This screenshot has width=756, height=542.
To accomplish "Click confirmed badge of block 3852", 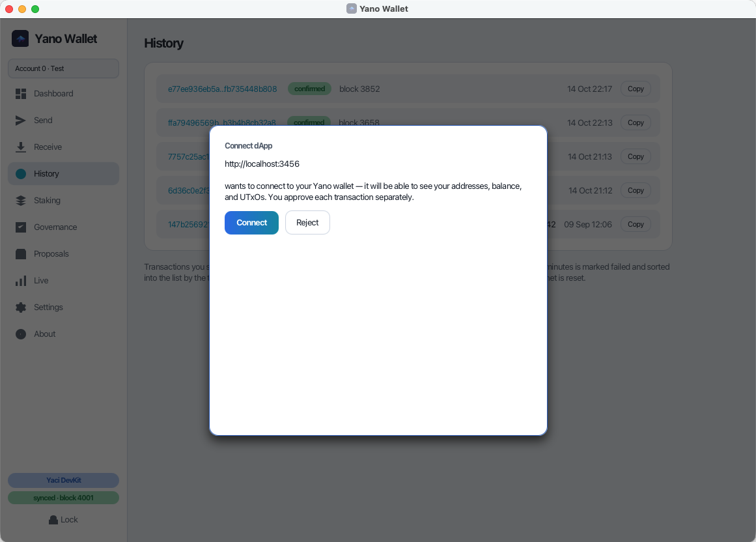I will 309,89.
